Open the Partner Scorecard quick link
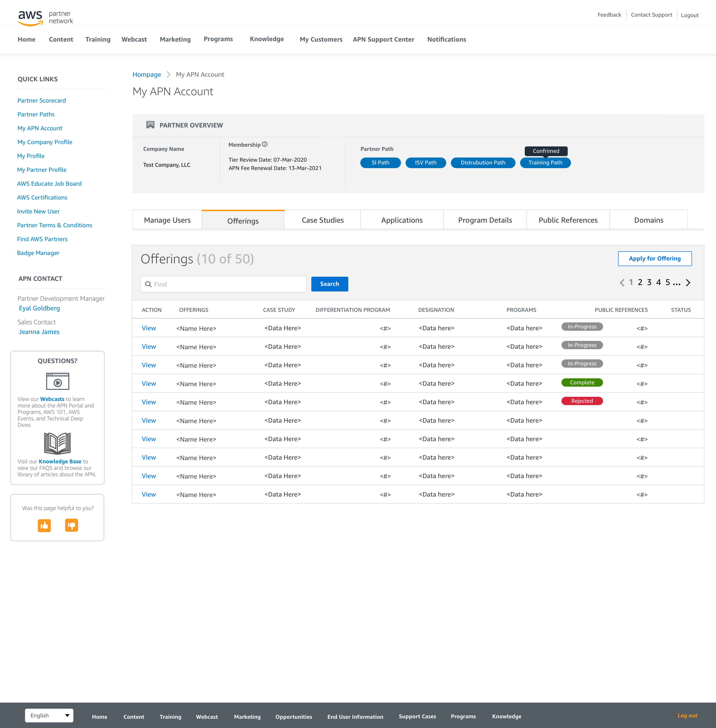The height and width of the screenshot is (728, 716). pyautogui.click(x=42, y=100)
